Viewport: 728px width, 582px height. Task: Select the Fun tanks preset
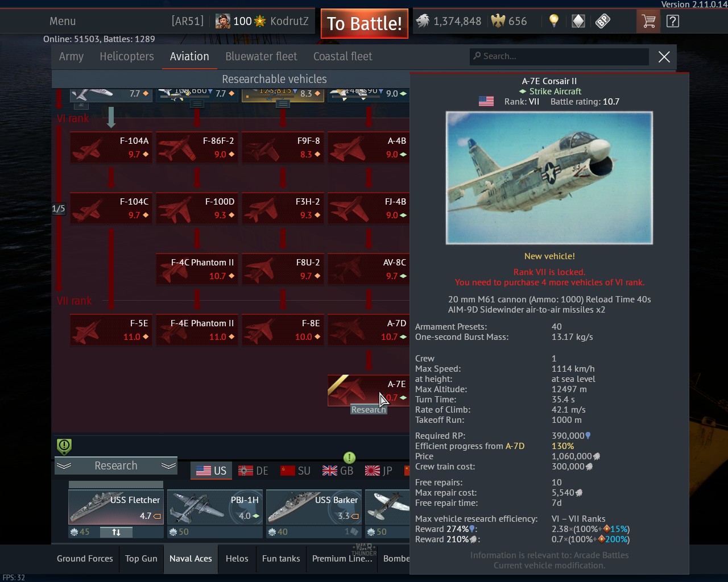point(281,559)
